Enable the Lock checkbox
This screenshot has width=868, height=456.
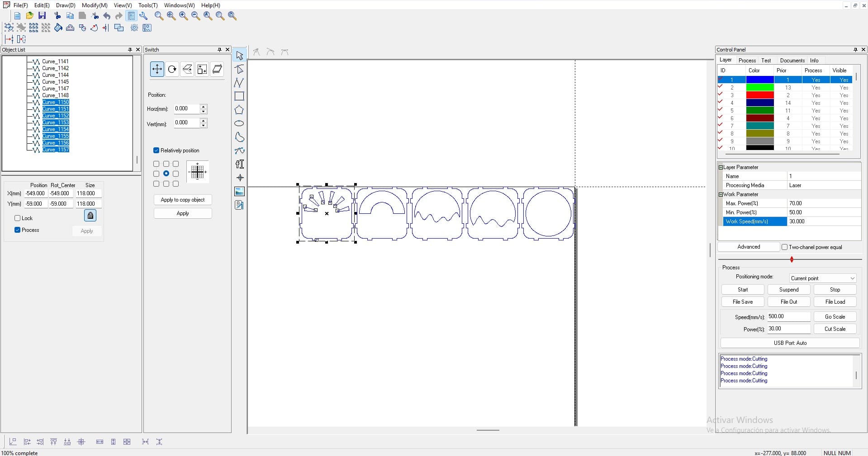coord(18,218)
